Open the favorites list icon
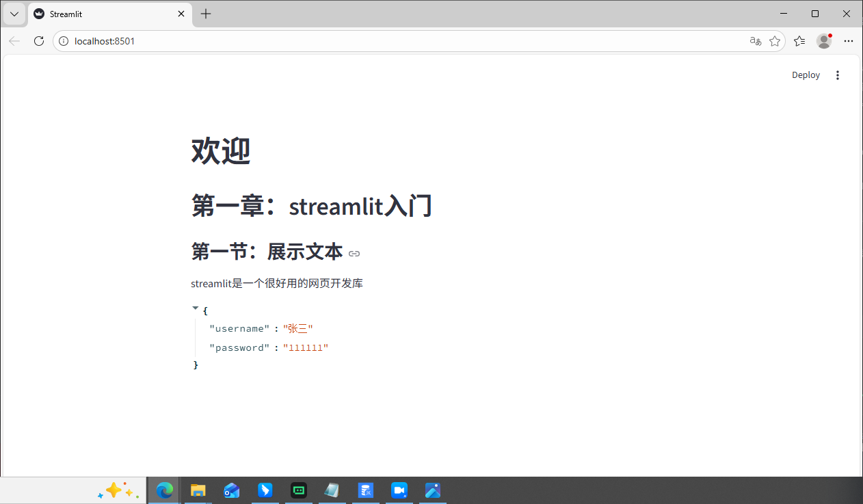This screenshot has height=504, width=863. click(x=799, y=41)
